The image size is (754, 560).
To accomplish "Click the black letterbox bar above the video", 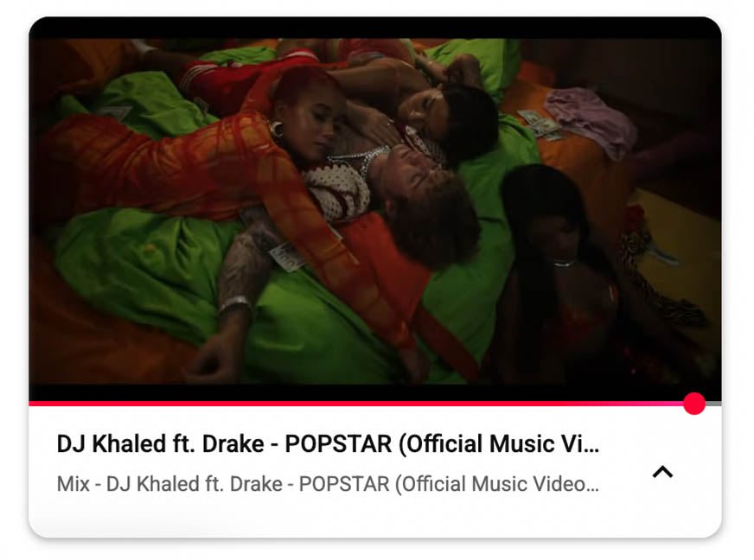I will point(375,28).
